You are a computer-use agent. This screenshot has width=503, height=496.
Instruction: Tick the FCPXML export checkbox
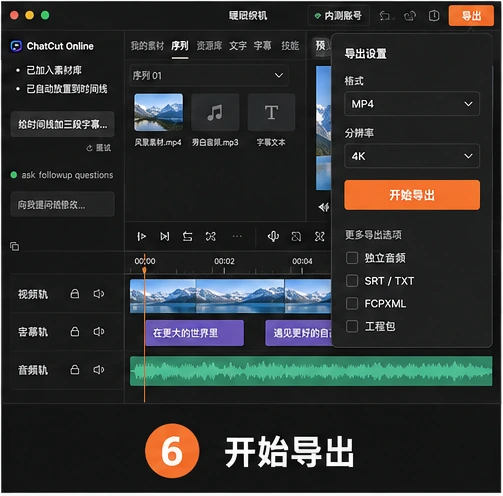tap(352, 303)
